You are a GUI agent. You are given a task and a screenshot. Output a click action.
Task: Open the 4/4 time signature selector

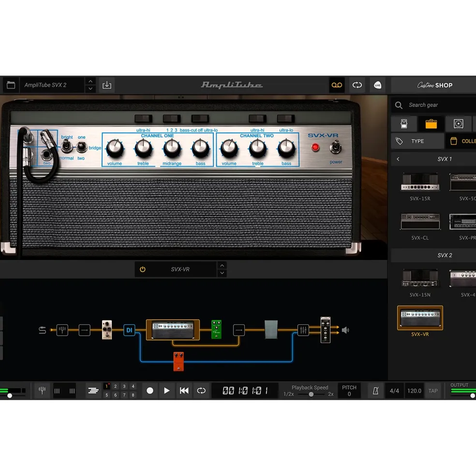(x=394, y=390)
